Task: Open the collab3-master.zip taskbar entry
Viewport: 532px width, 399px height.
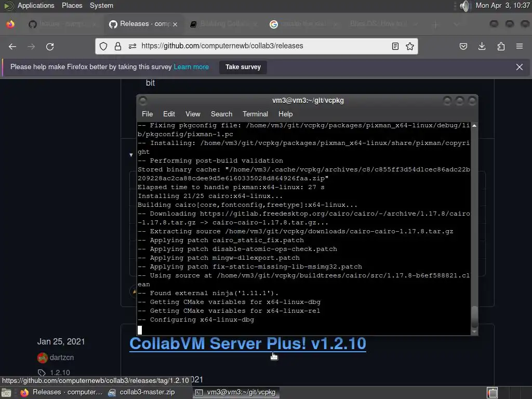Action: click(142, 392)
